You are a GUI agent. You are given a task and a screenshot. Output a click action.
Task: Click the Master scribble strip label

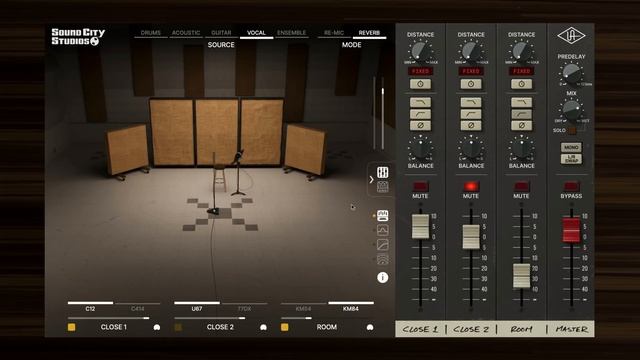pyautogui.click(x=571, y=329)
